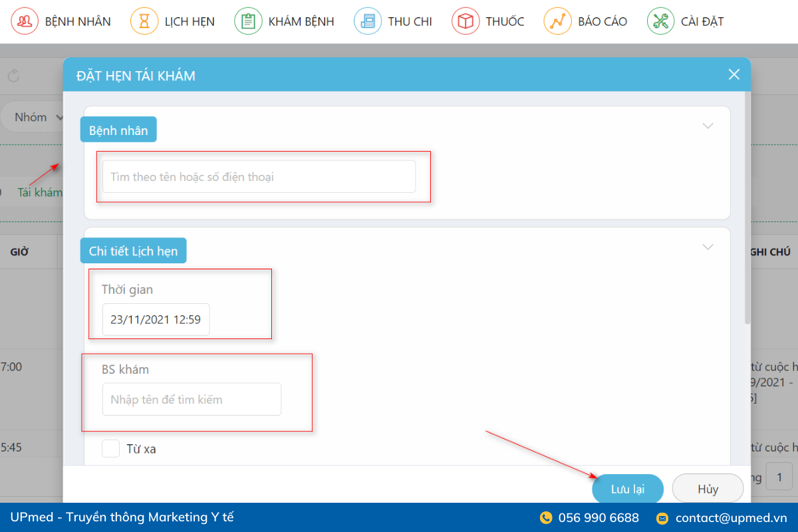Click the Lưu lại save button
Screen dimensions: 798x532
point(627,489)
